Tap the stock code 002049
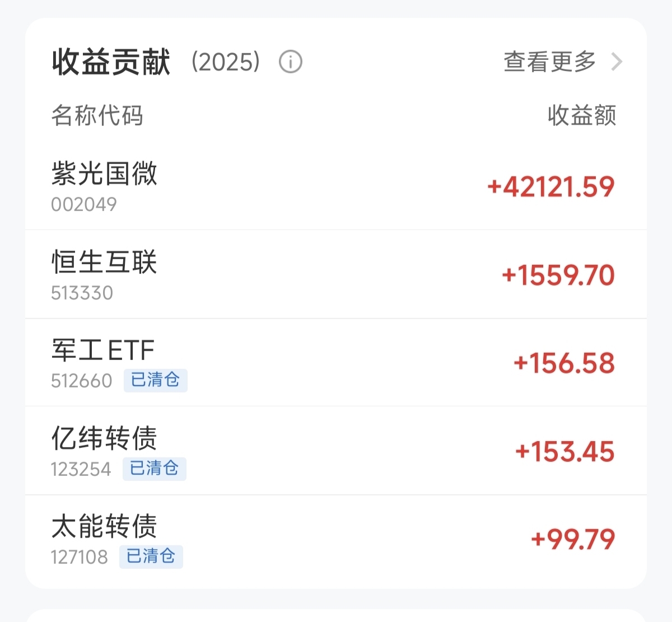Viewport: 672px width, 622px height. click(84, 204)
